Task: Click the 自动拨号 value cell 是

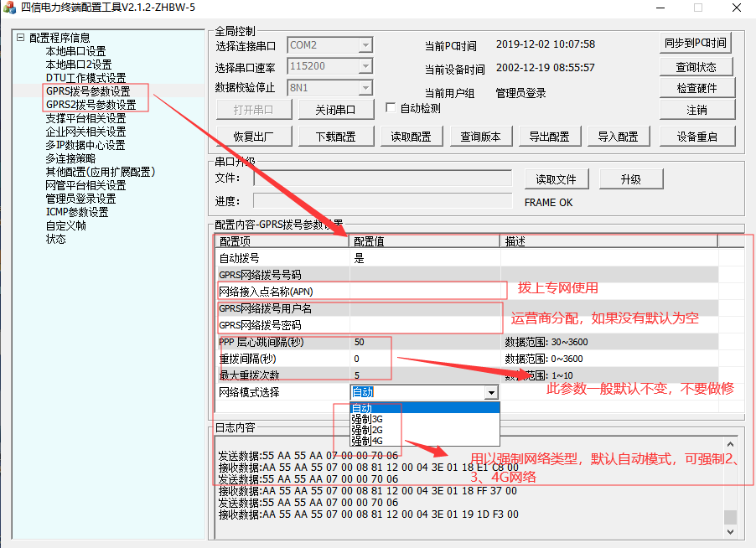Action: pos(425,258)
